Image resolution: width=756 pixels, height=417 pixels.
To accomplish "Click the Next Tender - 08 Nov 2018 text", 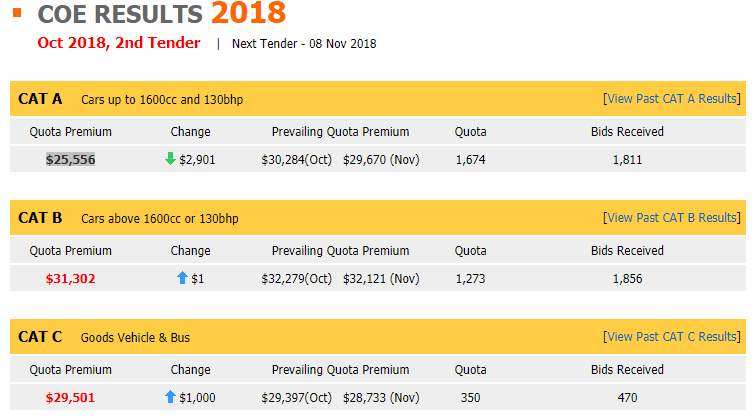I will tap(304, 44).
